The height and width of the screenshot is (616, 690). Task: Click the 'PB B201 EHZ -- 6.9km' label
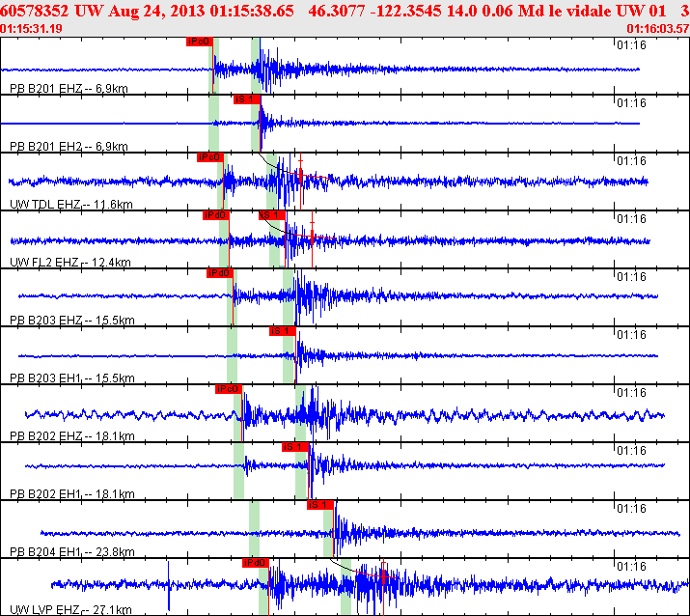[69, 89]
